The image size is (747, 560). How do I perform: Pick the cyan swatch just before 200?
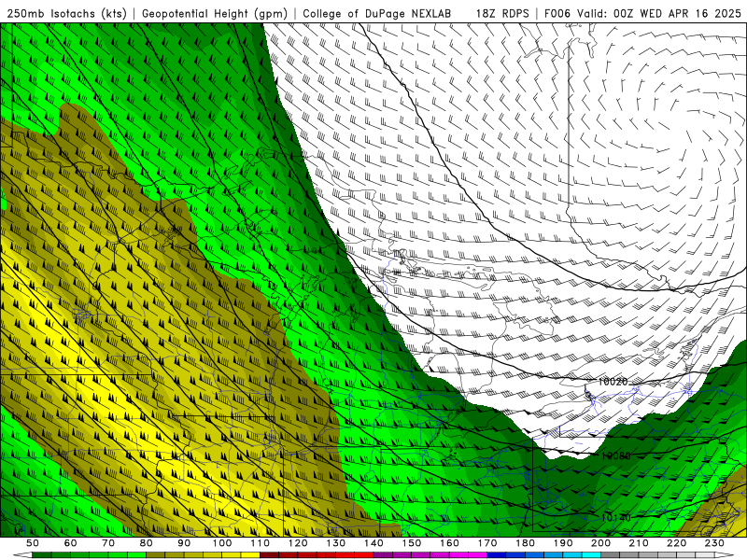click(591, 555)
